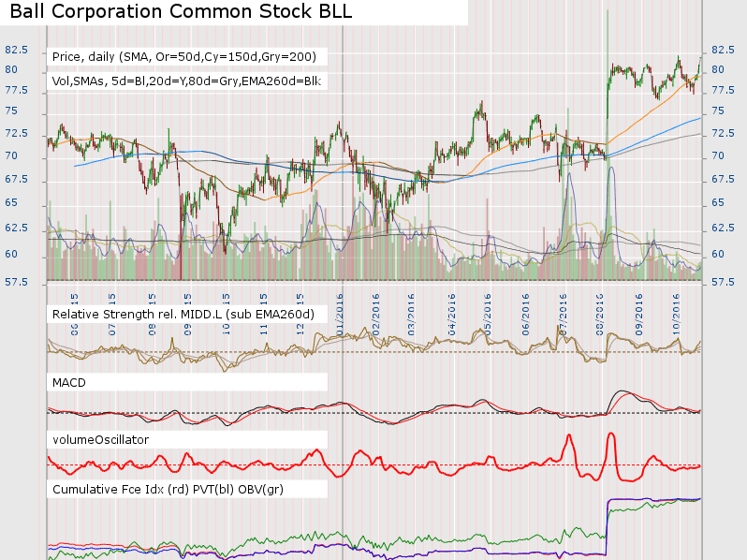Screen dimensions: 747x560
Task: Click left axis price value 60
Action: click(11, 254)
